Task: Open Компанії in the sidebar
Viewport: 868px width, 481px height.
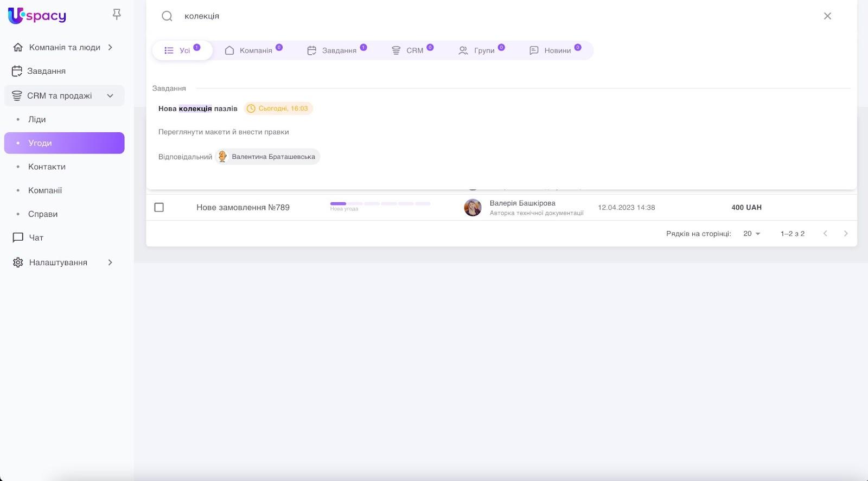Action: pos(64,190)
